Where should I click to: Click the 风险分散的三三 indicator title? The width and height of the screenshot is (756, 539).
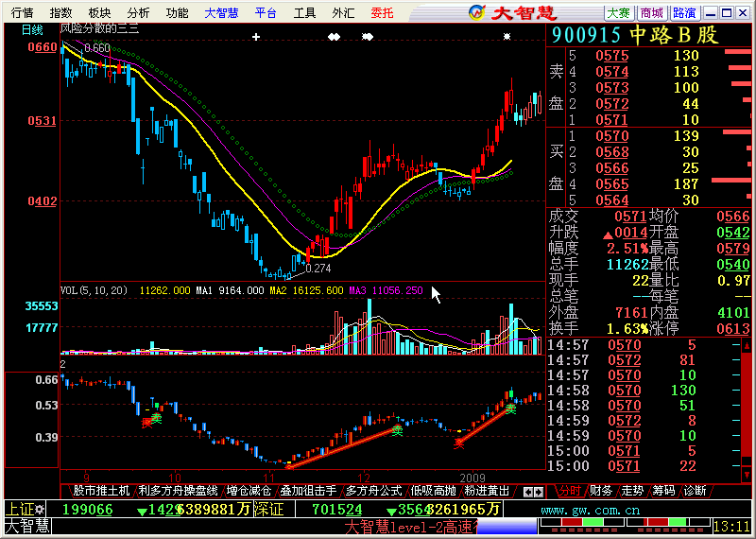99,28
